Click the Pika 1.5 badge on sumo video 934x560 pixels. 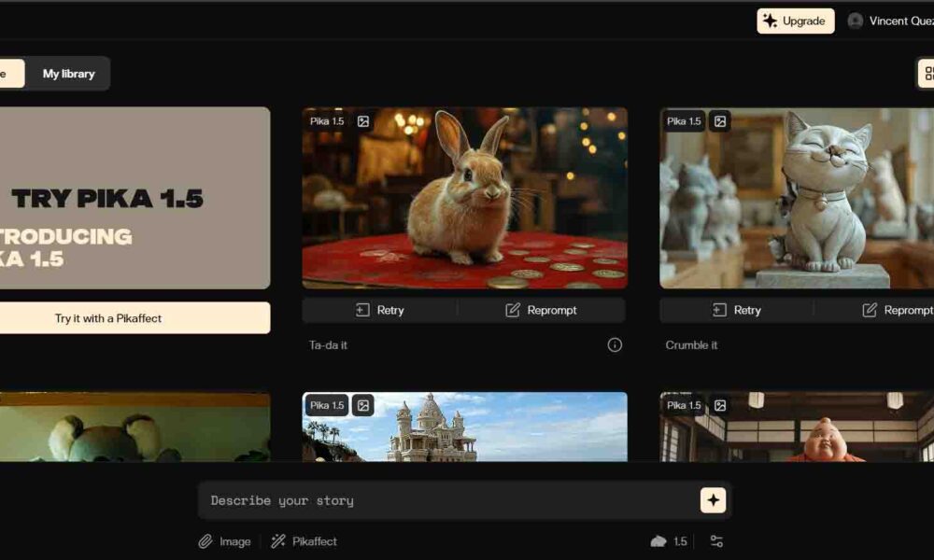pos(684,405)
